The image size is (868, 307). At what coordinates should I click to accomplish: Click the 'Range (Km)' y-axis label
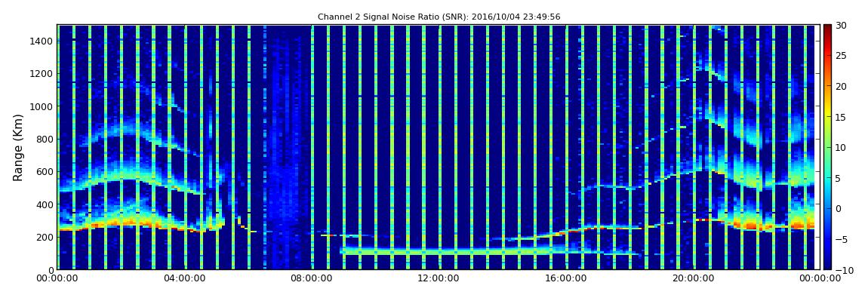point(17,146)
